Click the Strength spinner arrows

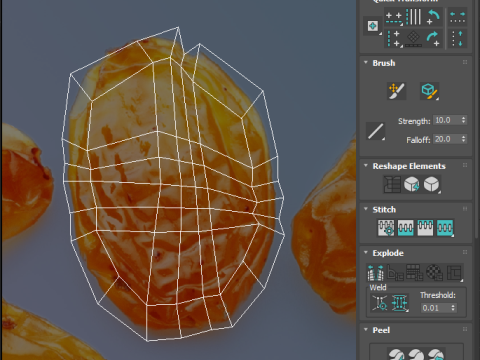463,120
